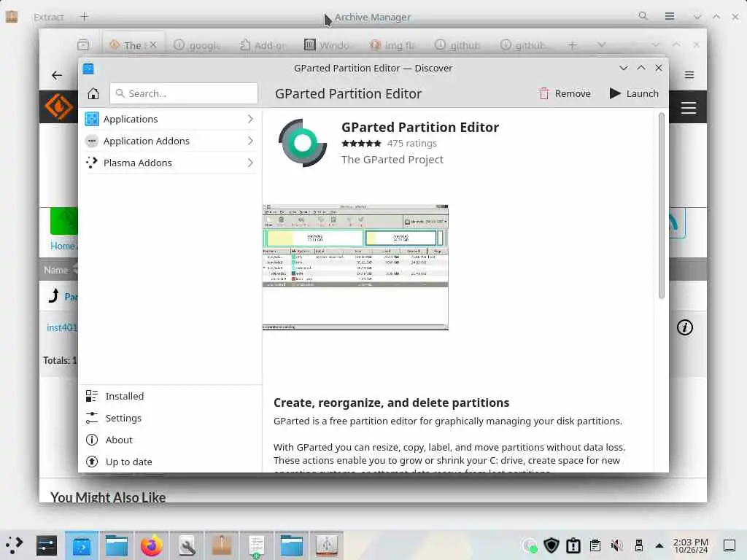This screenshot has width=747, height=560.
Task: Click the show desktop button
Action: click(x=729, y=545)
